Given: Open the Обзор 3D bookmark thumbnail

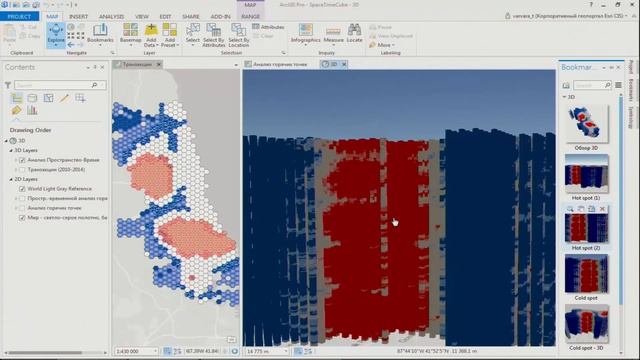Looking at the screenshot, I should pyautogui.click(x=586, y=124).
